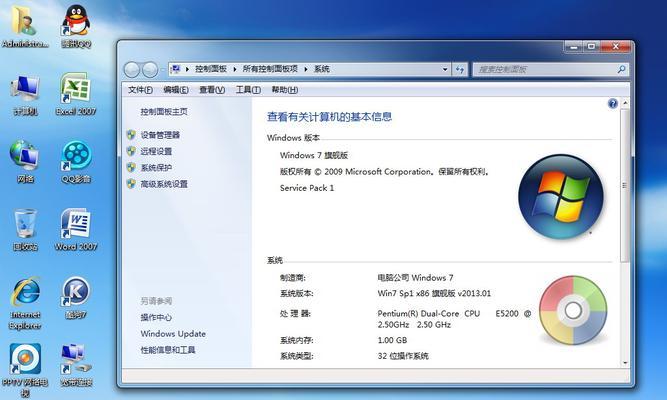Close the System window
Screen dimensions: 667x400
coord(615,46)
